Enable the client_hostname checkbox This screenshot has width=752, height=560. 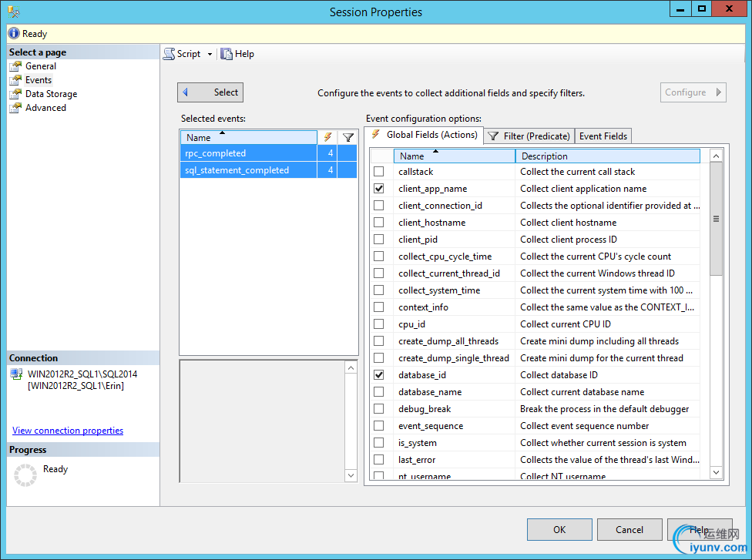tap(379, 223)
